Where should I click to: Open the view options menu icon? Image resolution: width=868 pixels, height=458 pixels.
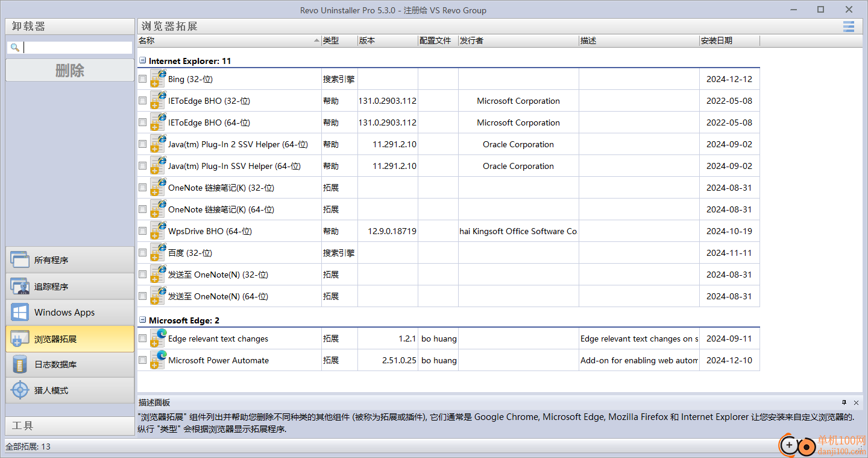pos(849,26)
